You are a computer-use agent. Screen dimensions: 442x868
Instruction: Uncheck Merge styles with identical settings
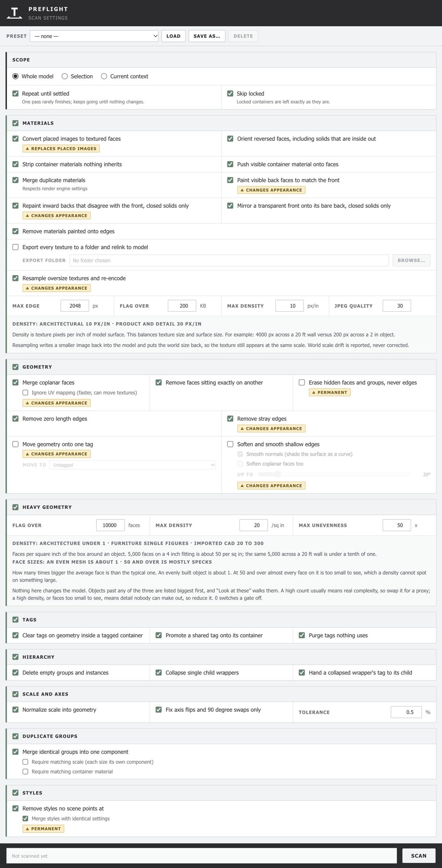25,818
